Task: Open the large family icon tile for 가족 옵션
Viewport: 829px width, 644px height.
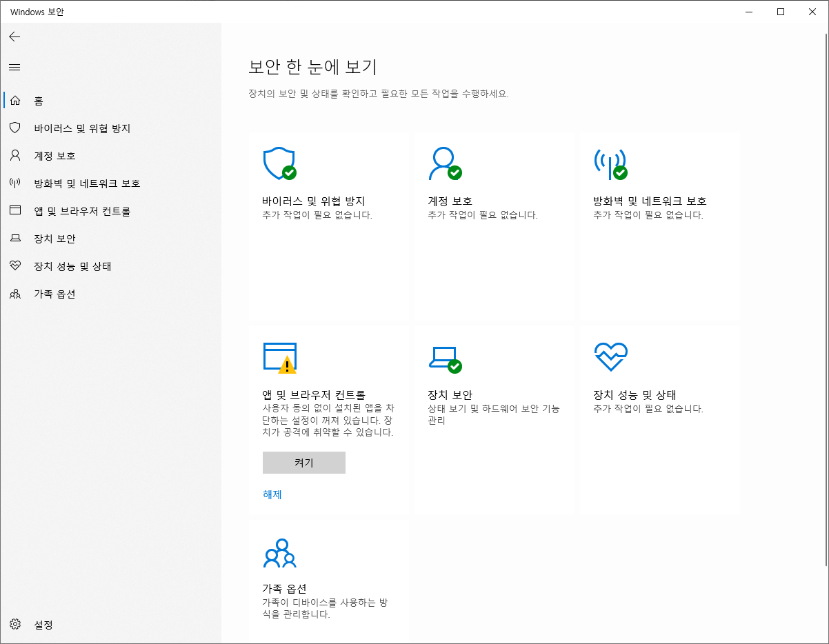Action: pyautogui.click(x=279, y=553)
